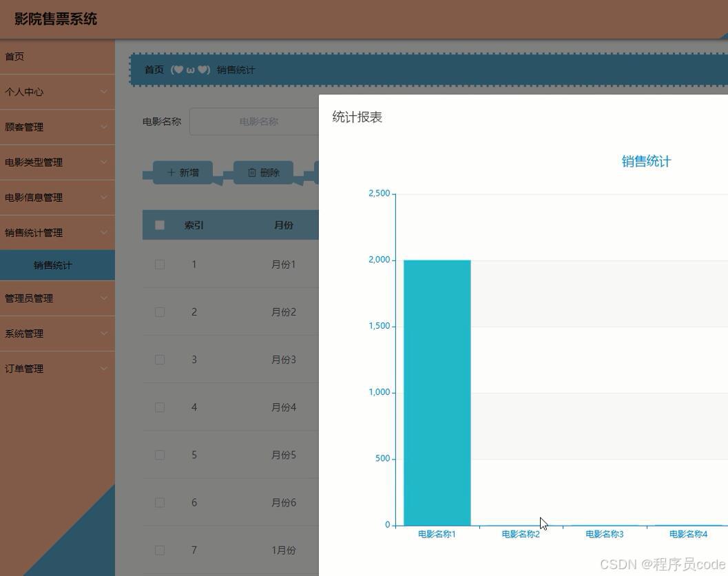Image resolution: width=728 pixels, height=576 pixels.
Task: Click the 月份4 table cell
Action: (283, 407)
